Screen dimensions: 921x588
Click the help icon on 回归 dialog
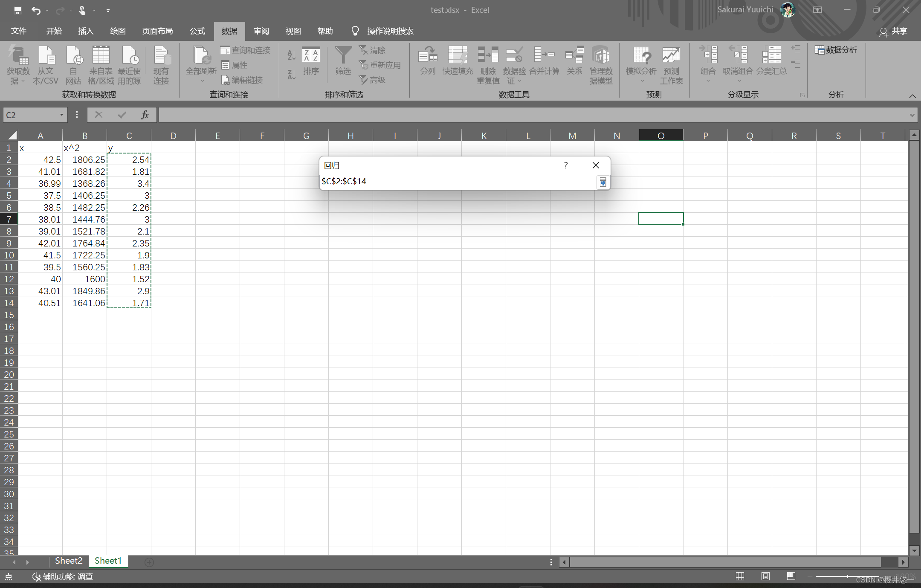click(566, 165)
